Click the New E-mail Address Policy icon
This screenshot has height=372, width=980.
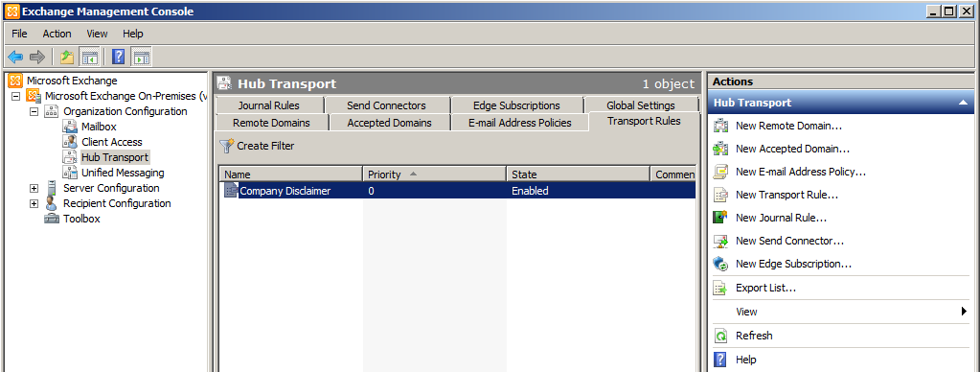tap(720, 172)
